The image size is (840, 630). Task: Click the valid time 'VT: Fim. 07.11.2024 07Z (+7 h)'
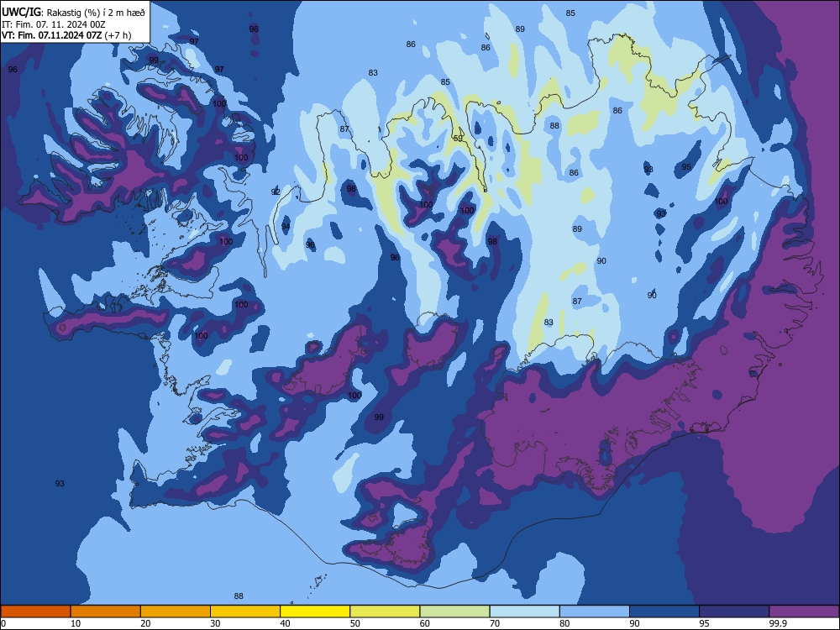(66, 36)
